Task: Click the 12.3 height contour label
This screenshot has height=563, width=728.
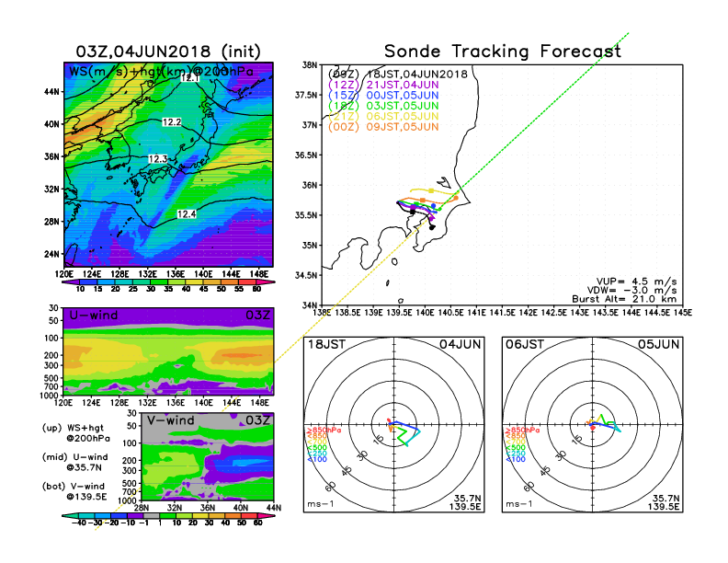Action: pyautogui.click(x=158, y=159)
